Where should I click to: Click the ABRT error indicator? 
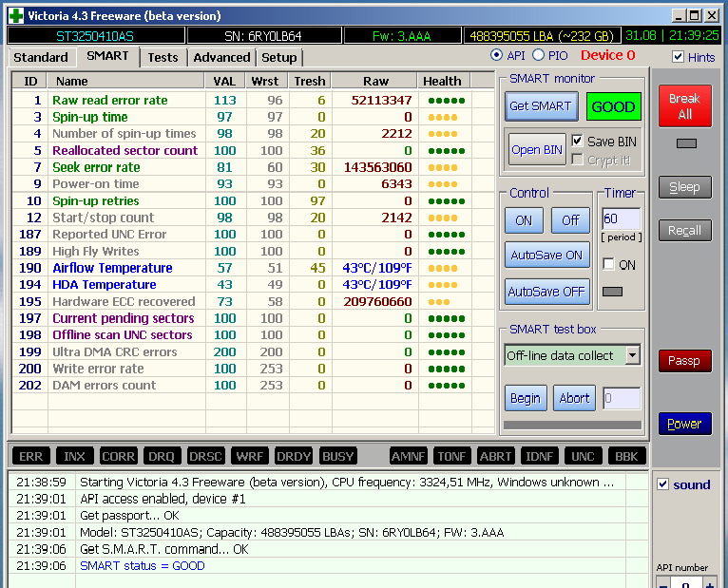pyautogui.click(x=496, y=456)
